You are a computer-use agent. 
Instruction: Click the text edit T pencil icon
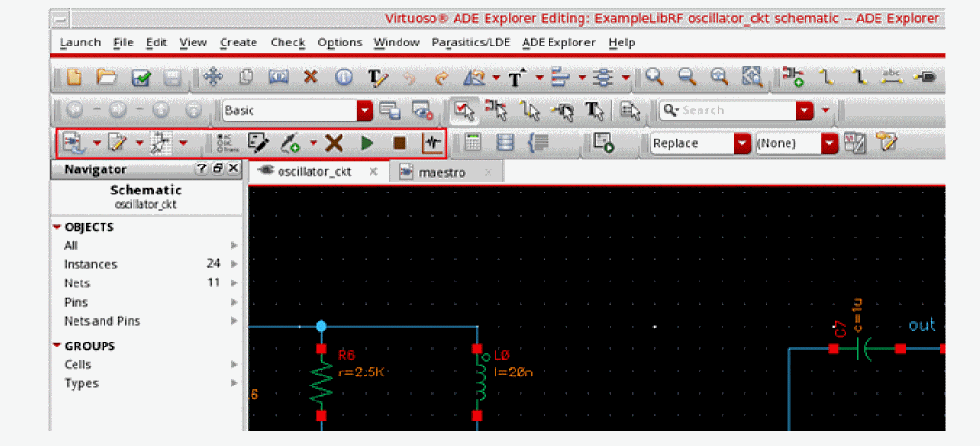[x=377, y=77]
